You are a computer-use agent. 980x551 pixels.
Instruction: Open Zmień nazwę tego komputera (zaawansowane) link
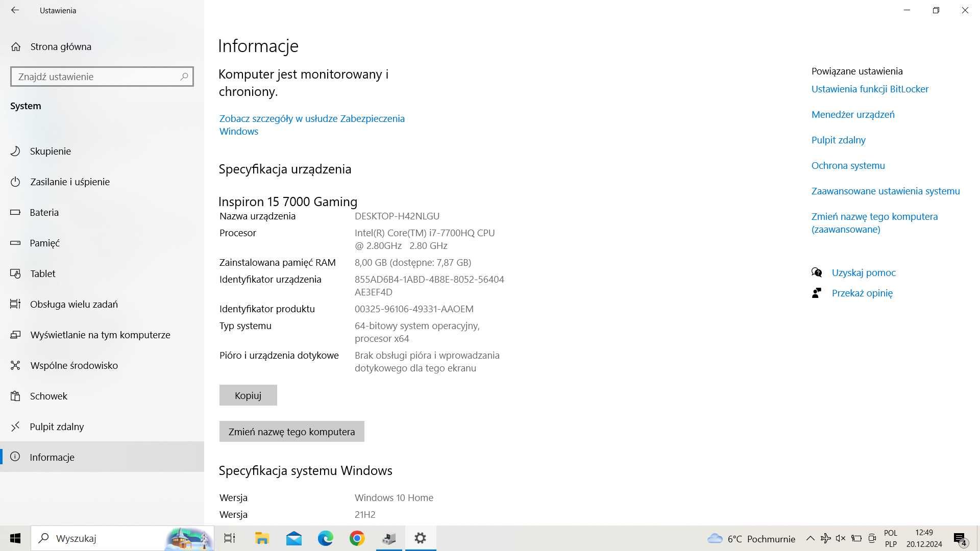click(x=874, y=223)
